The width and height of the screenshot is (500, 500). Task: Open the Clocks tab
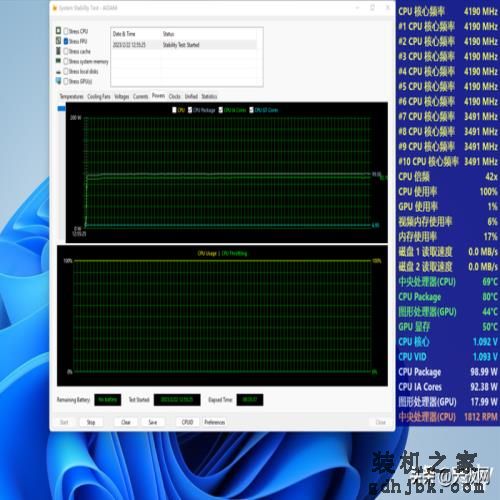point(175,97)
